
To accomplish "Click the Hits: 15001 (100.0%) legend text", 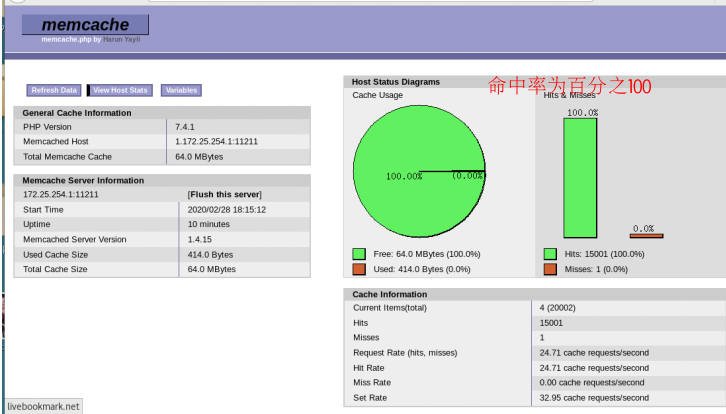I will tap(604, 254).
